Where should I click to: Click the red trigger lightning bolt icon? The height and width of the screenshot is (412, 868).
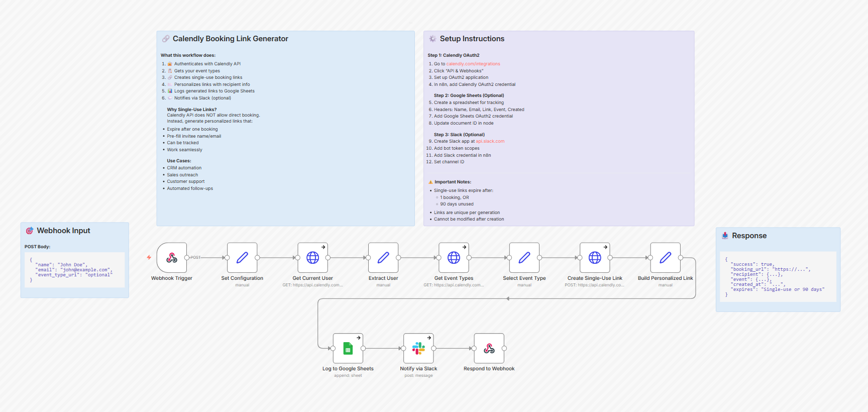click(149, 257)
